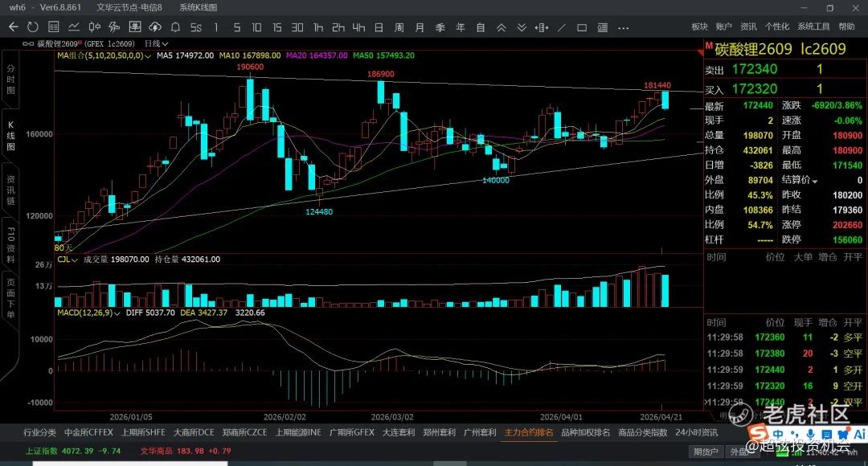Open the 广期所GFEX bottom tab
The image size is (868, 466).
click(351, 433)
